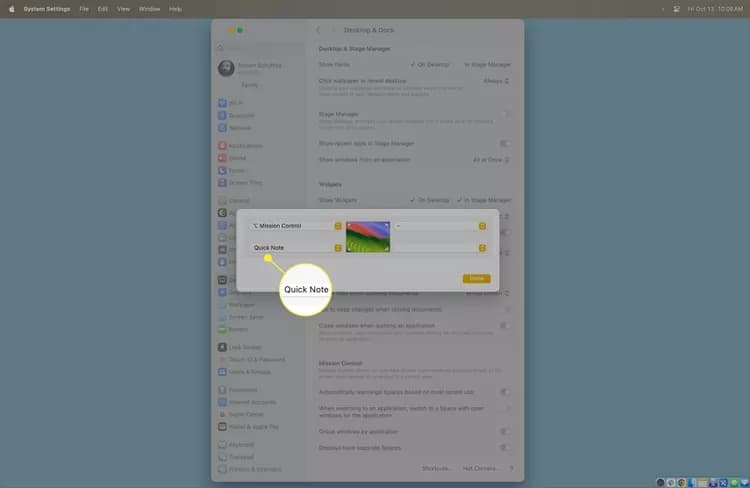Click the wallpaper preview thumbnail in dialog
This screenshot has height=488, width=750.
click(x=368, y=237)
